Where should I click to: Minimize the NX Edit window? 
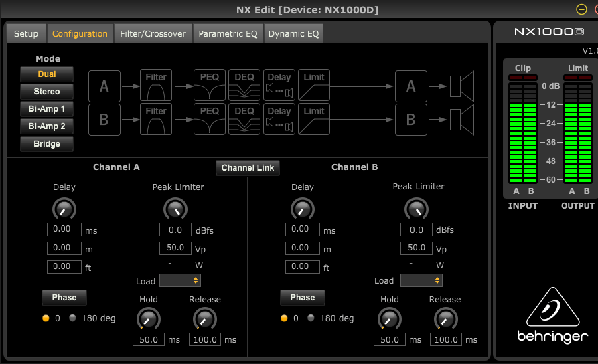[x=581, y=9]
